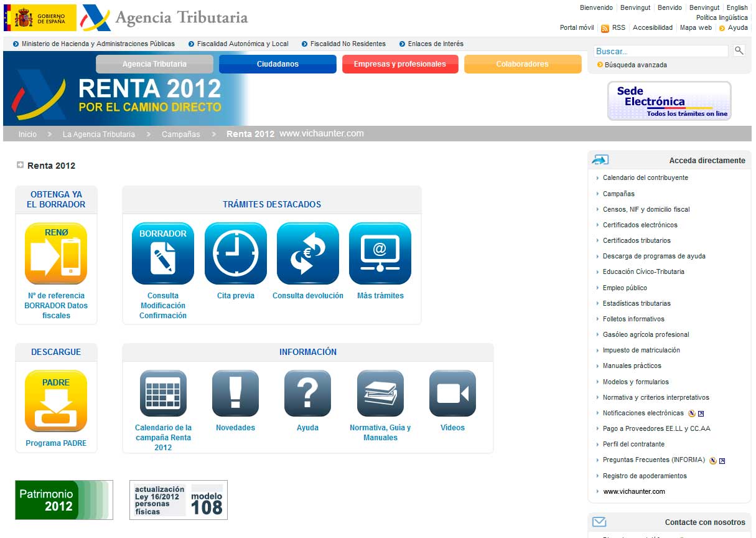Click the Gobierno de España logo
The image size is (756, 538).
coord(40,17)
